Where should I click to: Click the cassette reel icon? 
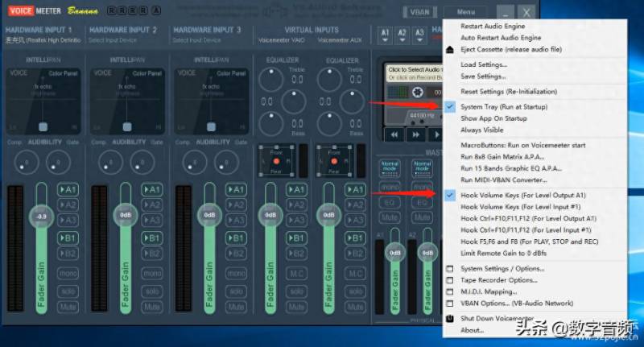click(x=417, y=92)
